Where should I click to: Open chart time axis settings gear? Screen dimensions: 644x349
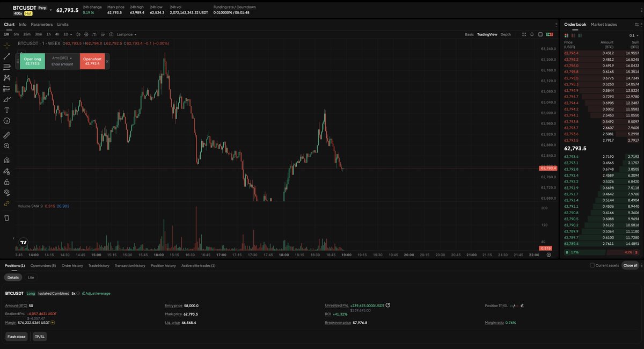548,255
